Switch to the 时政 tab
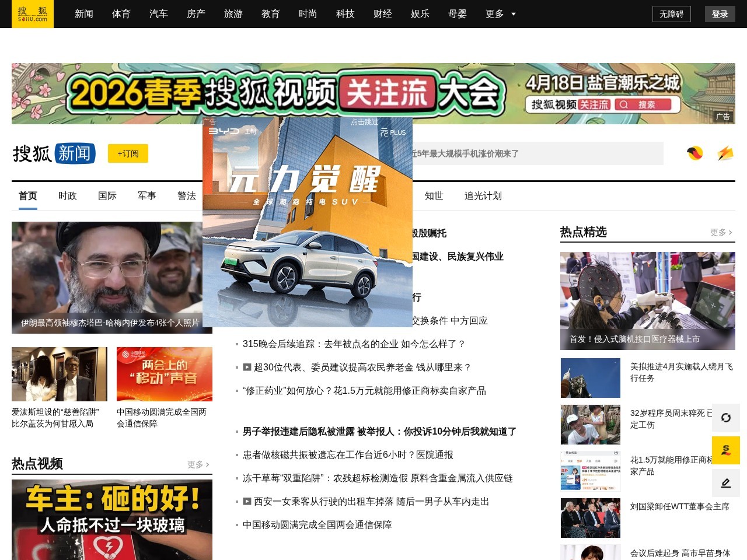This screenshot has height=560, width=747. click(67, 196)
